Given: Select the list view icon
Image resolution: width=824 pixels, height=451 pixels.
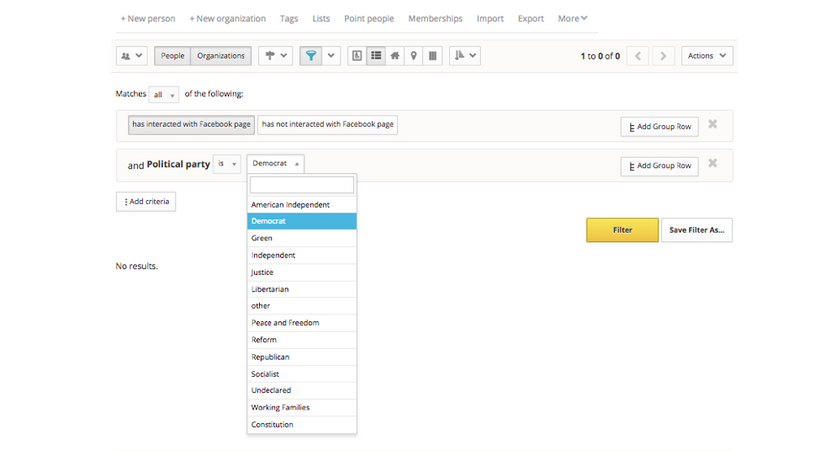Looking at the screenshot, I should (x=376, y=56).
